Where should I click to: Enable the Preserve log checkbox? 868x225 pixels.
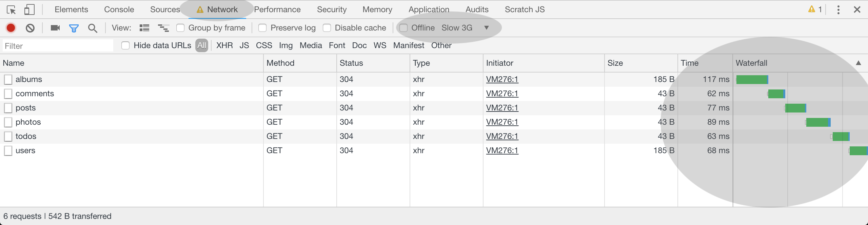coord(262,28)
